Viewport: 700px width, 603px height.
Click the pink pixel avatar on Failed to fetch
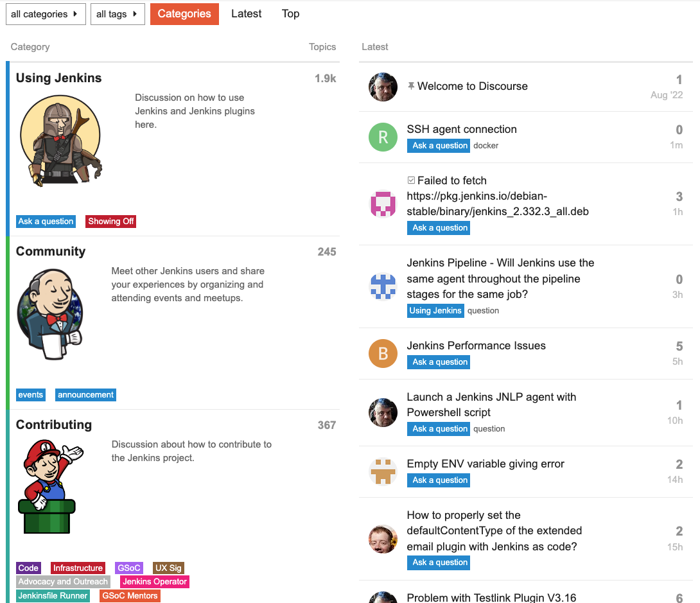point(383,204)
